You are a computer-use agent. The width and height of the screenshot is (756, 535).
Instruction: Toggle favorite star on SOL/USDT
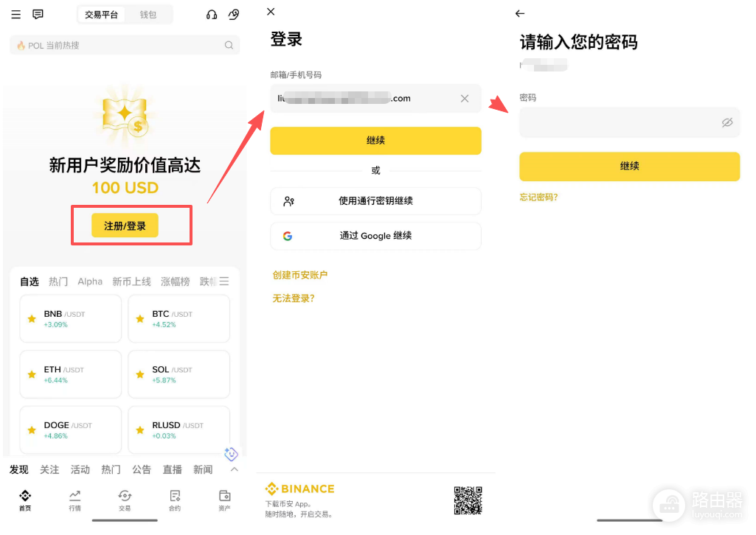click(140, 374)
